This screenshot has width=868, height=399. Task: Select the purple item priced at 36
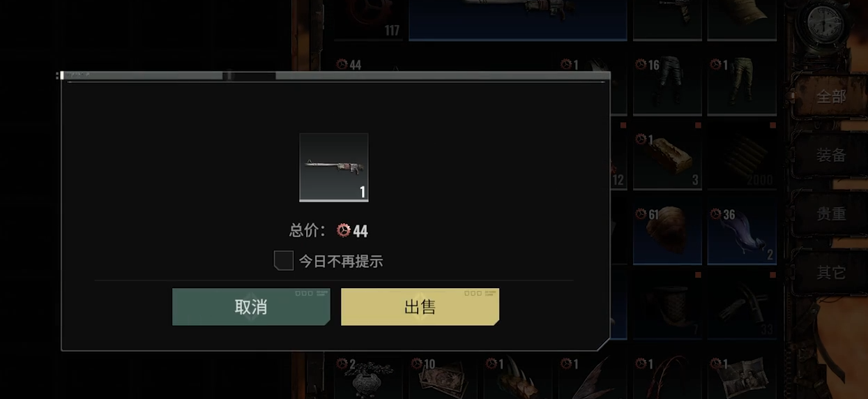point(742,234)
